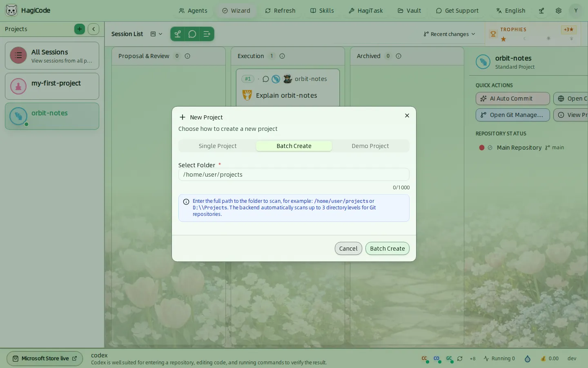588x368 pixels.
Task: Open the settings gear icon
Action: [x=559, y=11]
